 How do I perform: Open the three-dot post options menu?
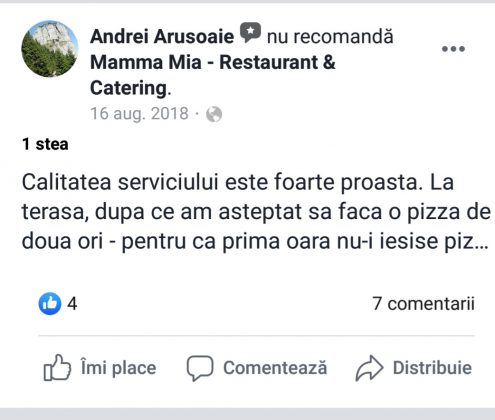(453, 49)
